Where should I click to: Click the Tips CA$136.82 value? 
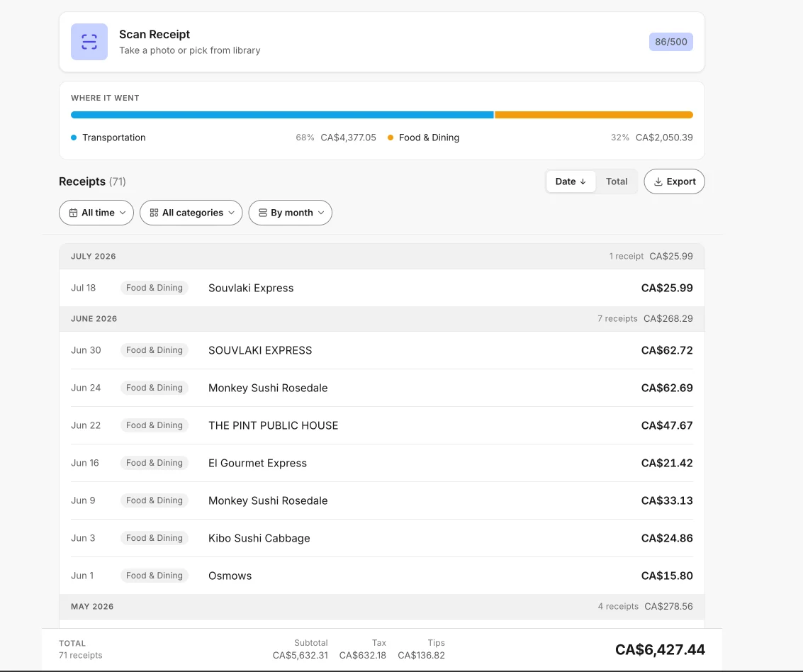[x=422, y=655]
